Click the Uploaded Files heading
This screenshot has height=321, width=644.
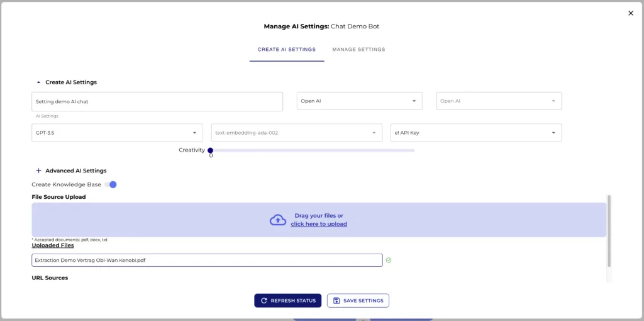tap(53, 245)
